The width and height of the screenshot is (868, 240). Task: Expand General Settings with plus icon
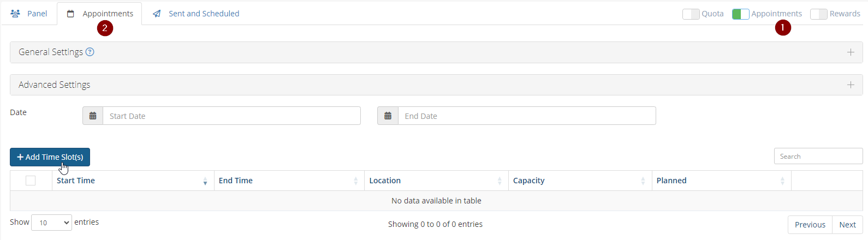851,52
